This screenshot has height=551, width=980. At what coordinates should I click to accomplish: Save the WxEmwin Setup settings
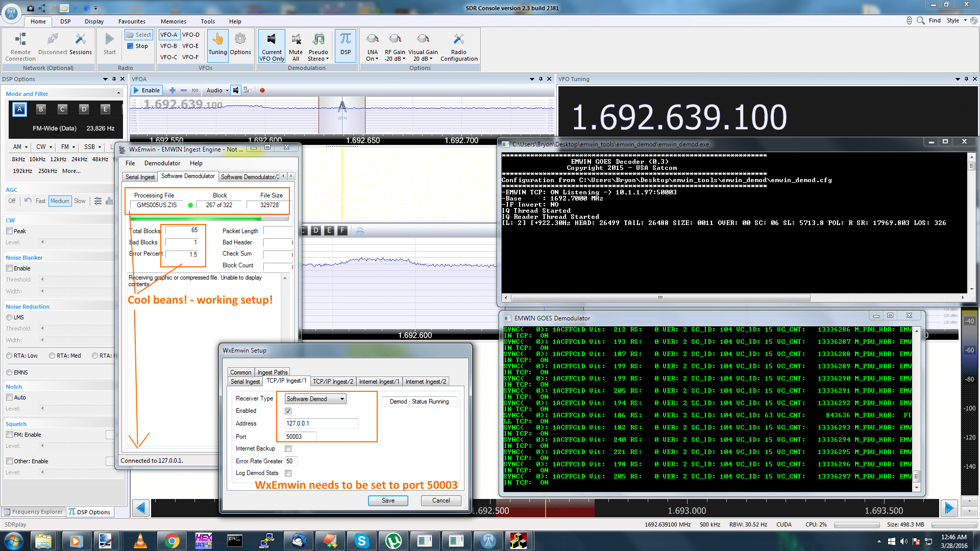point(388,500)
